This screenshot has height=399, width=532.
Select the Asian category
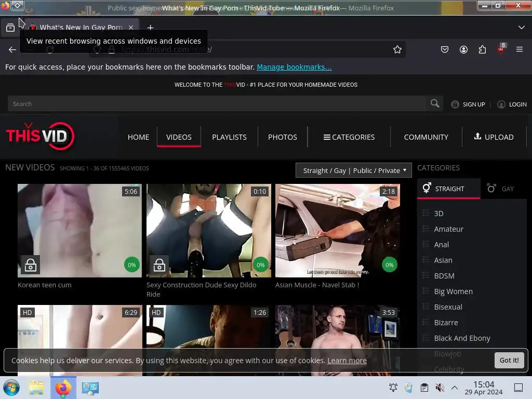pyautogui.click(x=443, y=260)
